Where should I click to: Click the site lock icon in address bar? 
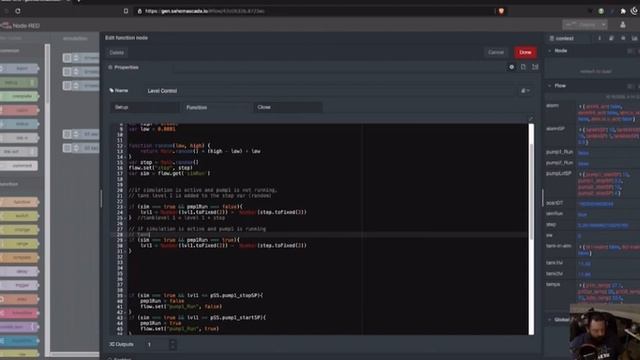(x=140, y=11)
